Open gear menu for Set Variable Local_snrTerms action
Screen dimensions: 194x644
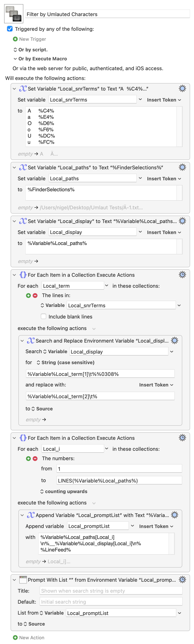coord(182,89)
